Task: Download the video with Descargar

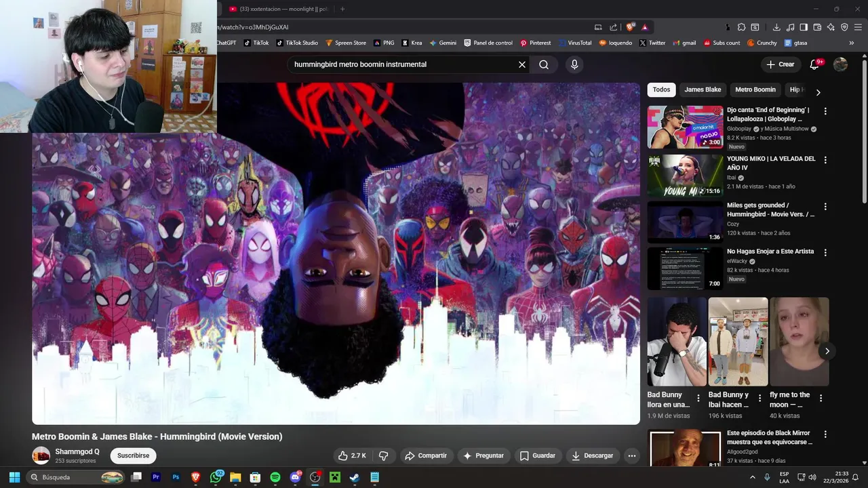Action: [593, 455]
